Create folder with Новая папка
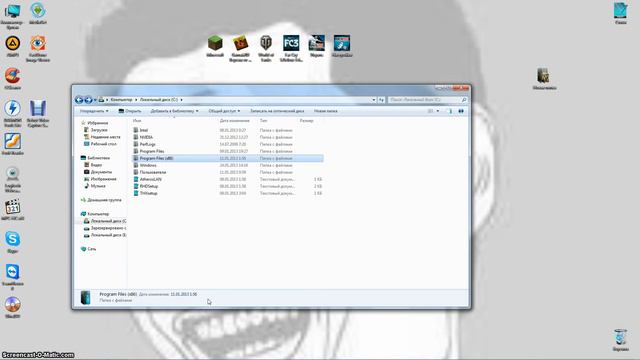640x360 pixels. click(x=326, y=111)
